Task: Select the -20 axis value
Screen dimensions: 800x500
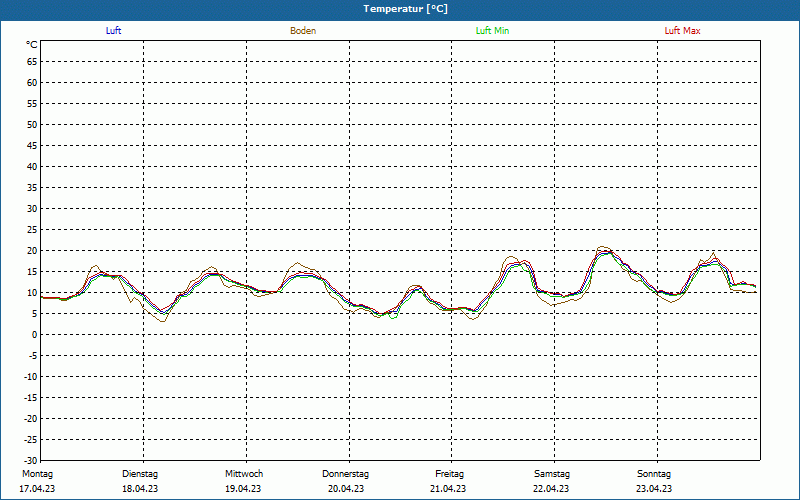Action: pyautogui.click(x=31, y=418)
